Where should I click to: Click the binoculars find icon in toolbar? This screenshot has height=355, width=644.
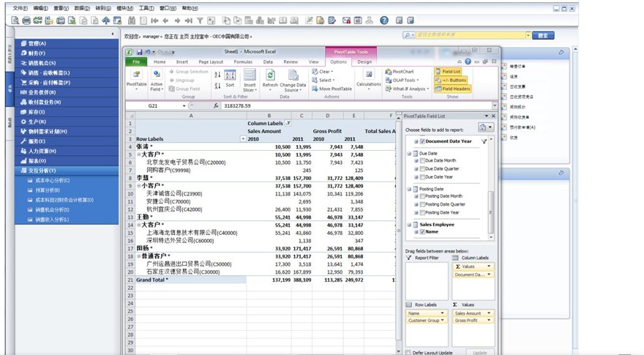coord(132,20)
